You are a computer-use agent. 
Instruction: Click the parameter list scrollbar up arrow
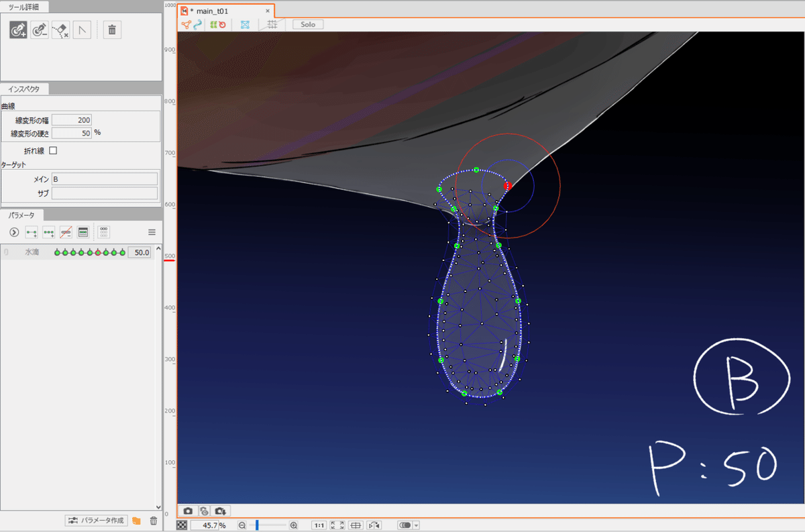click(158, 249)
